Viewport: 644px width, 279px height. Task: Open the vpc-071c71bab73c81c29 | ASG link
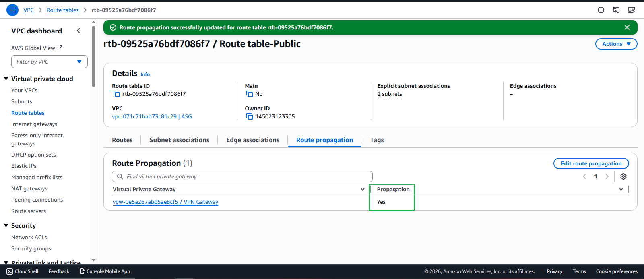152,116
